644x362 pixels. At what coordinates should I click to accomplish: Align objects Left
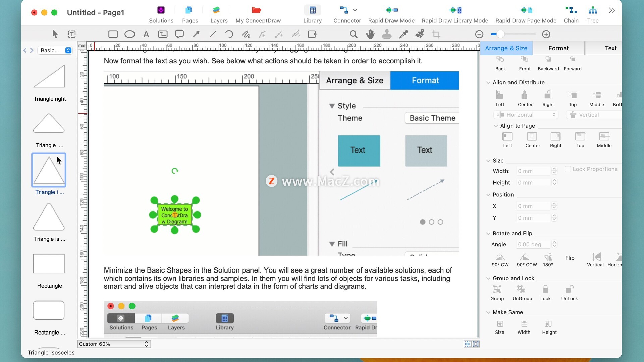point(500,99)
